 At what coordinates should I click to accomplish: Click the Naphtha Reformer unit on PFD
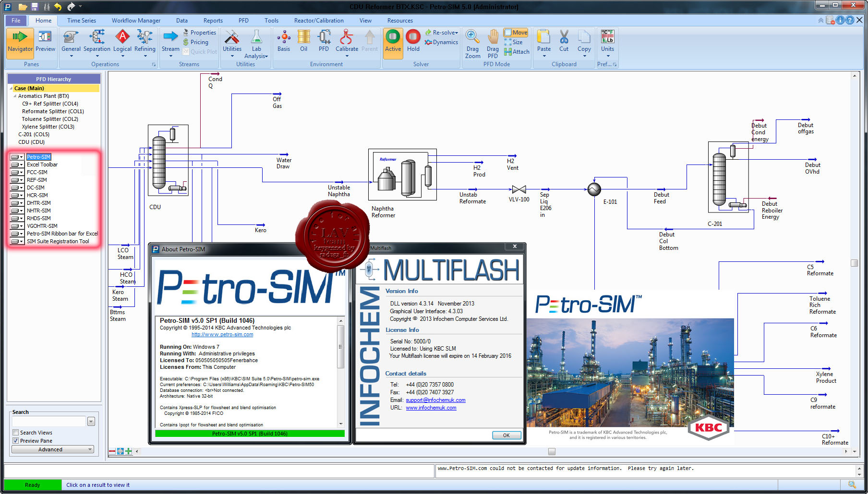pyautogui.click(x=402, y=175)
